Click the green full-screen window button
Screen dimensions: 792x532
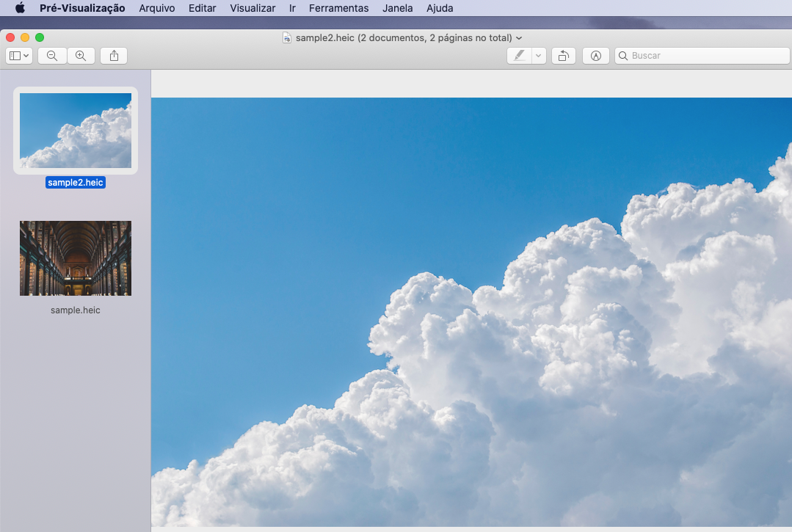point(40,37)
